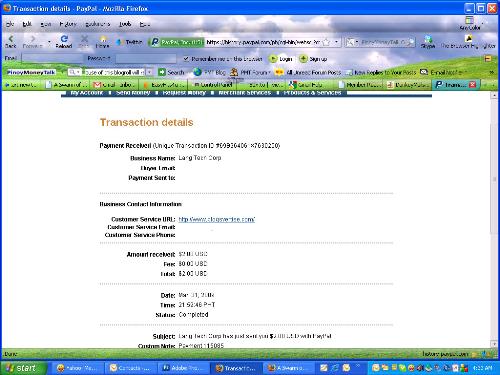Switch to Adobe Photoshop taskbar item
The image size is (500, 375).
click(184, 368)
